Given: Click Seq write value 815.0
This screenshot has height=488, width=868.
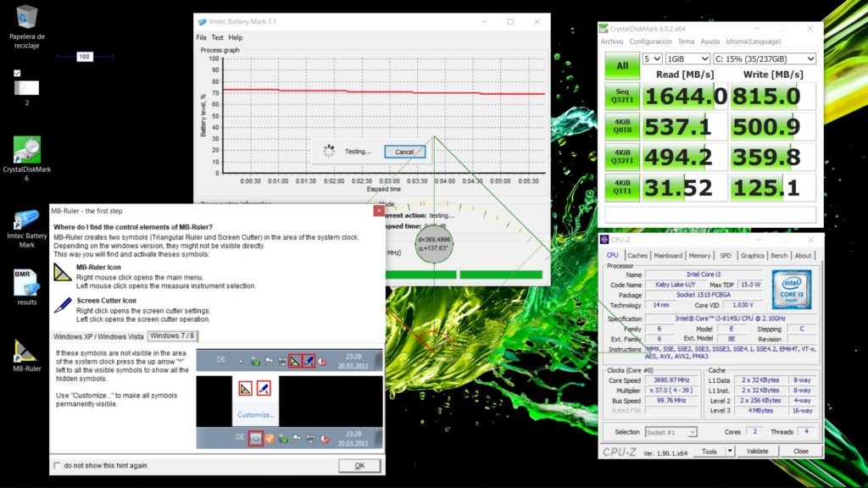Looking at the screenshot, I should point(773,97).
